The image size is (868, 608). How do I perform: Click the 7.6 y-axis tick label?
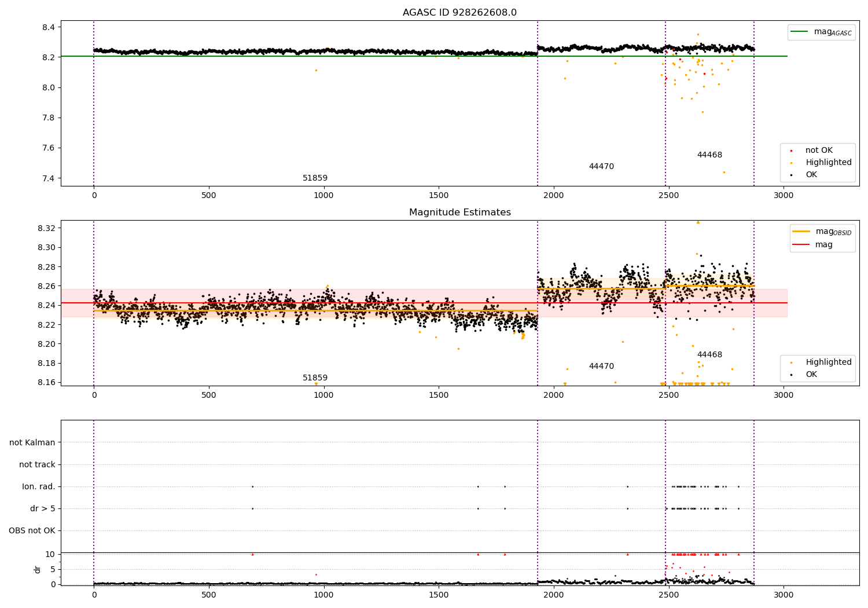click(x=49, y=148)
